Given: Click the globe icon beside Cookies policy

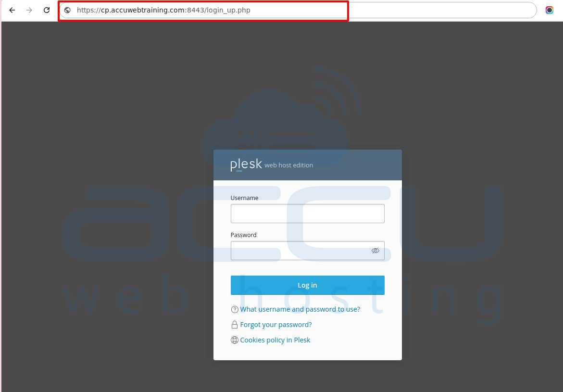Looking at the screenshot, I should point(235,340).
